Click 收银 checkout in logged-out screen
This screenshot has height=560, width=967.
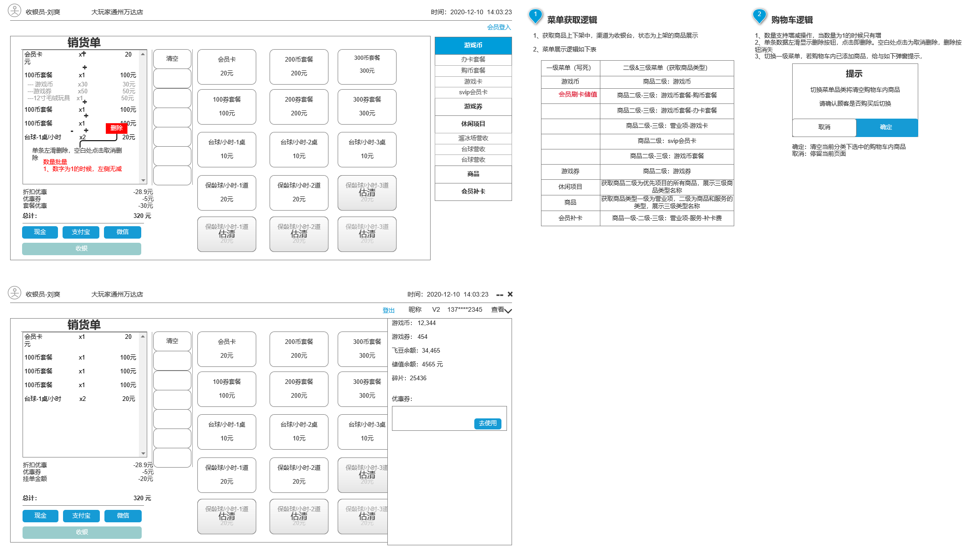(x=81, y=249)
